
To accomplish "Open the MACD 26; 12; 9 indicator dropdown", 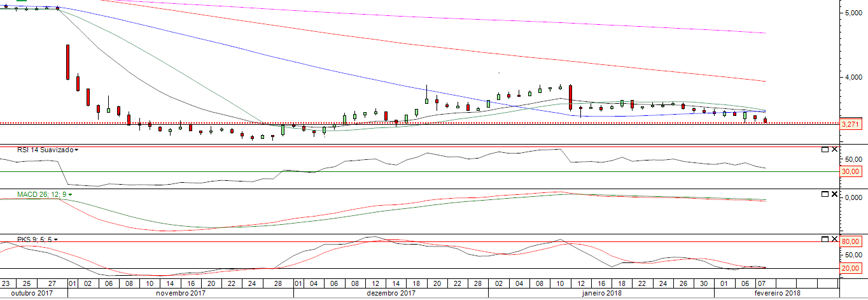I will pos(71,194).
